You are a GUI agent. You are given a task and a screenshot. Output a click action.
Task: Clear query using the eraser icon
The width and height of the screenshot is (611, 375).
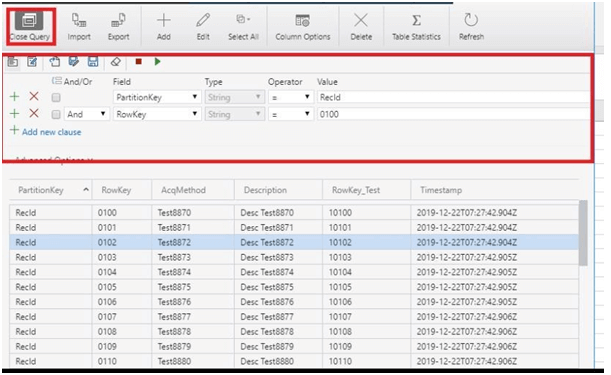[x=116, y=62]
